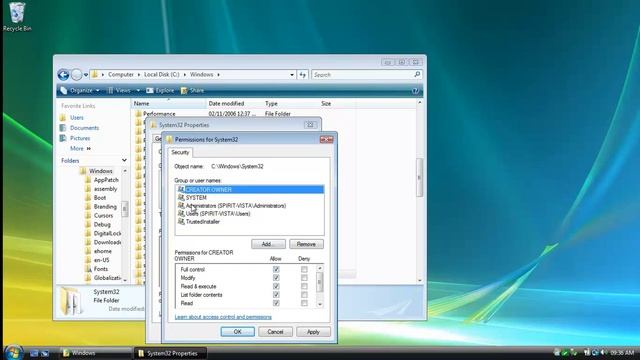Toggle Allow checkbox for Read
The height and width of the screenshot is (360, 640).
click(x=276, y=303)
